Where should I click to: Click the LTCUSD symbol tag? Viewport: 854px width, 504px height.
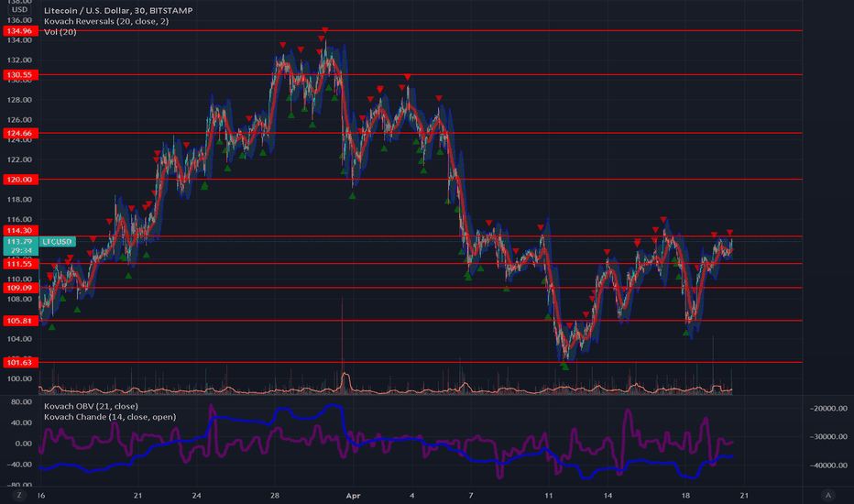pyautogui.click(x=57, y=241)
